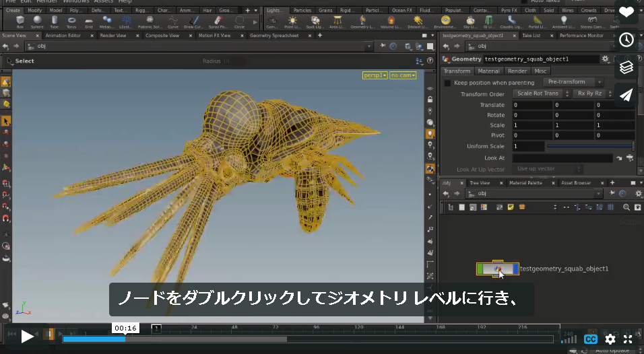Open video settings gear icon
The image size is (644, 354).
tap(610, 339)
